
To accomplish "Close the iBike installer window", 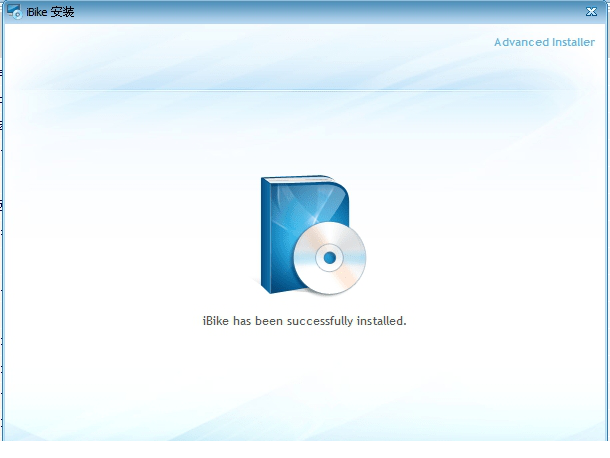I will [x=591, y=12].
